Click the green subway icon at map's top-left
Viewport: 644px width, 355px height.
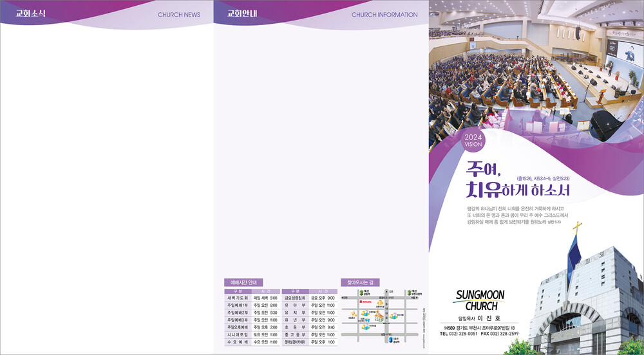[x=361, y=292]
